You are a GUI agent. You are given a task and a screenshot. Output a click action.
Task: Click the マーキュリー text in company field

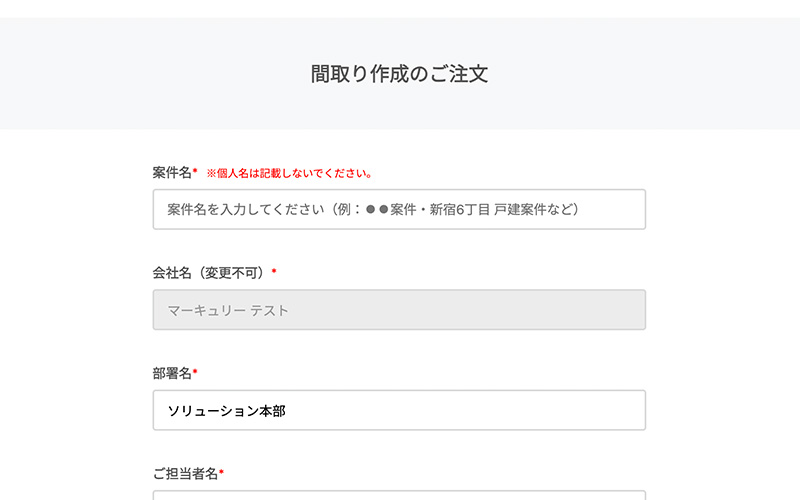pyautogui.click(x=206, y=310)
